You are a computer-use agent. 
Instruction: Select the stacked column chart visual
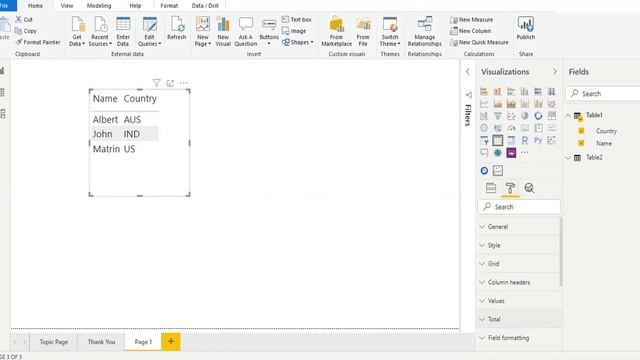(x=497, y=91)
